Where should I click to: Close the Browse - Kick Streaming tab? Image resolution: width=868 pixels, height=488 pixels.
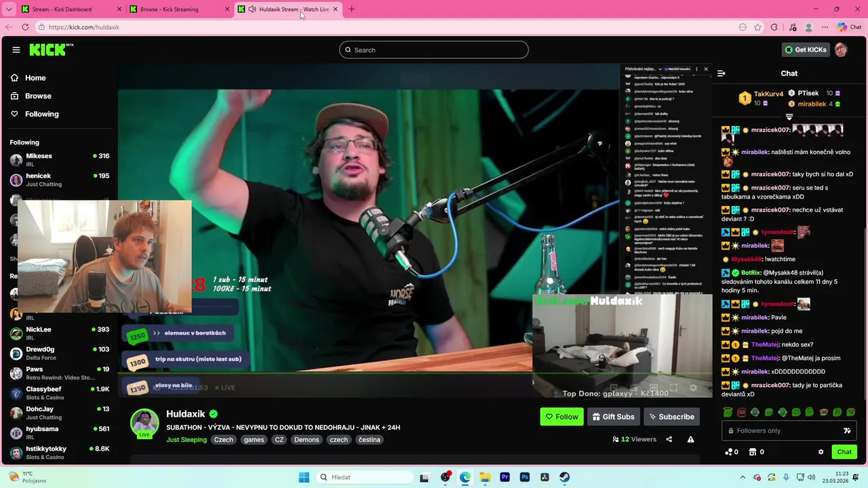[227, 9]
